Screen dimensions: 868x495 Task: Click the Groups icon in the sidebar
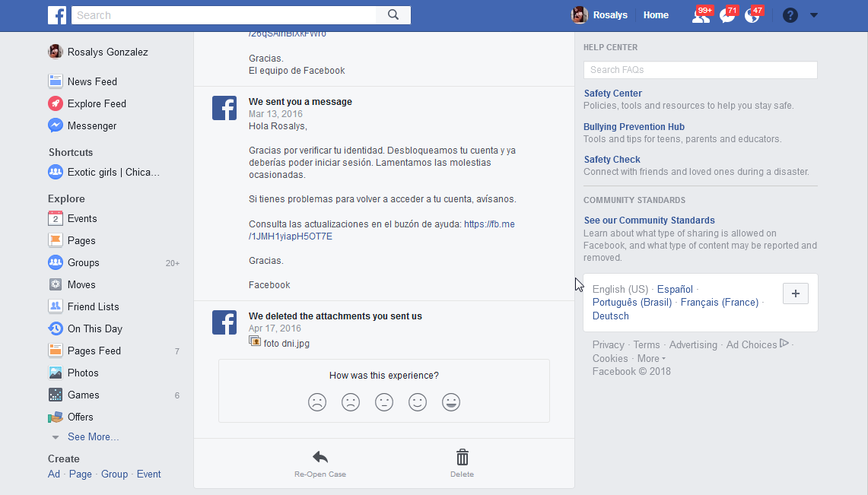[x=56, y=263]
